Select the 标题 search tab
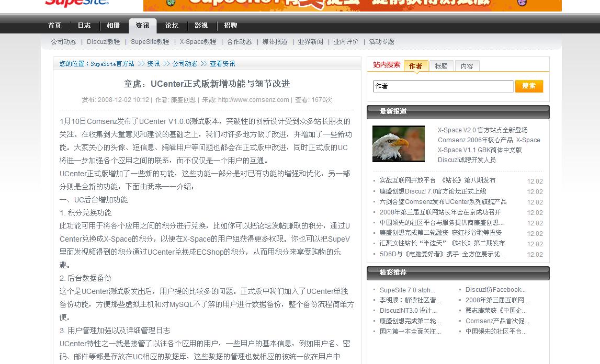This screenshot has width=600, height=364. (x=441, y=66)
